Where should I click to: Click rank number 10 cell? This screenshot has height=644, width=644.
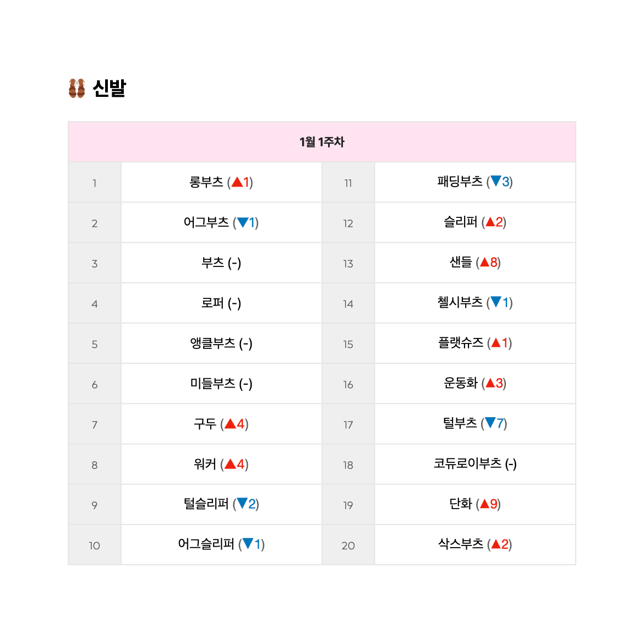pyautogui.click(x=95, y=545)
